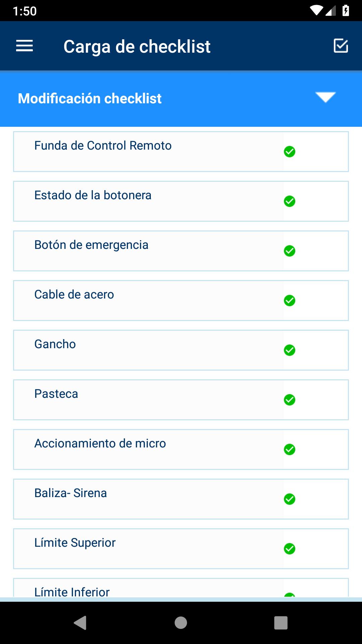Expand the Modificación checklist dropdown arrow
The image size is (362, 644).
point(325,98)
